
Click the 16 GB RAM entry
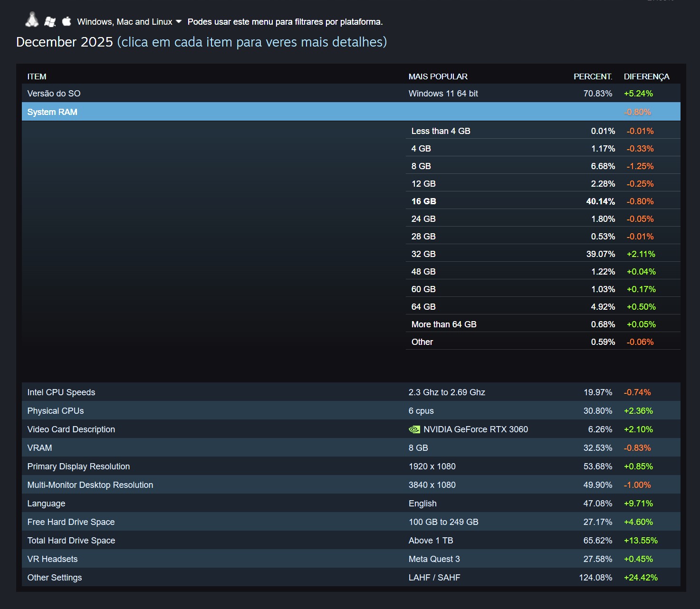(424, 201)
